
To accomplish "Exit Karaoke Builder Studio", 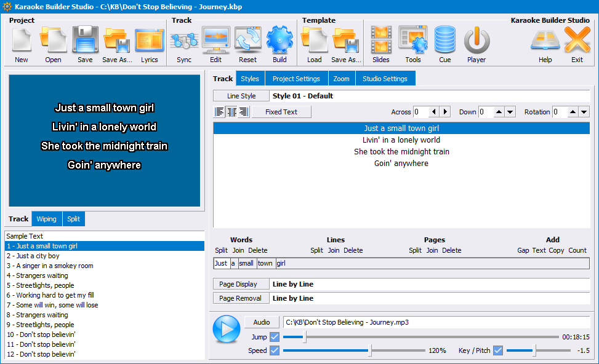I will pos(577,45).
